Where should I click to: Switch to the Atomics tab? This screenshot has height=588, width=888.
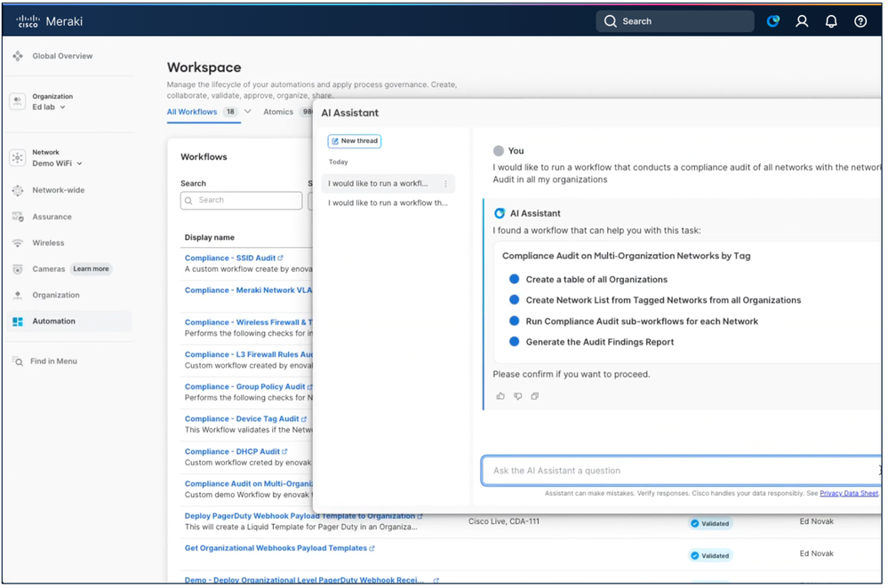[x=278, y=112]
